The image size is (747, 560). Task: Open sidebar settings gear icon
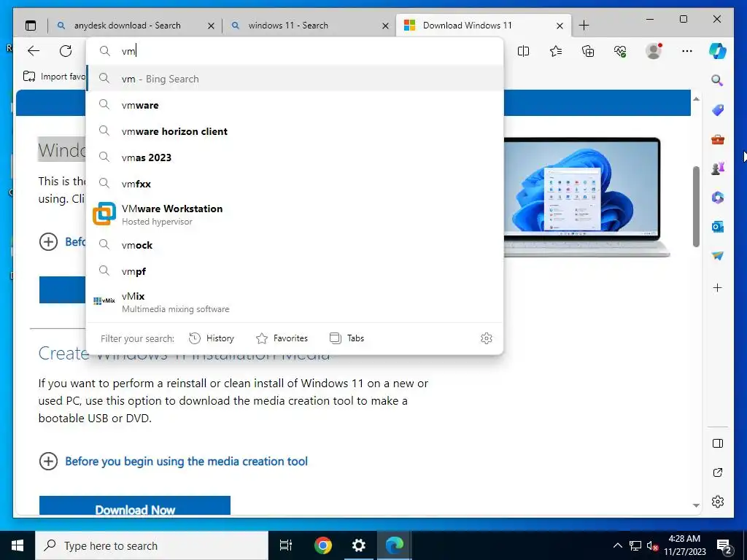[718, 502]
